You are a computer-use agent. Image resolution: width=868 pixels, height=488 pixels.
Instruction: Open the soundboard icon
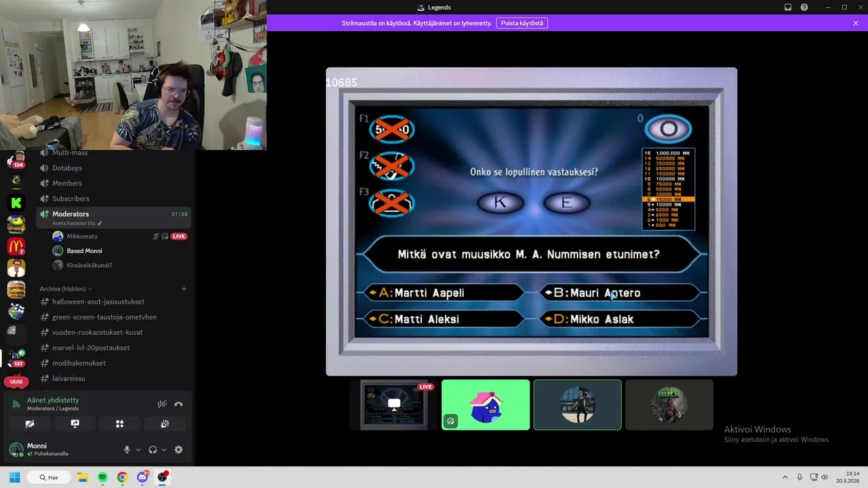(165, 424)
